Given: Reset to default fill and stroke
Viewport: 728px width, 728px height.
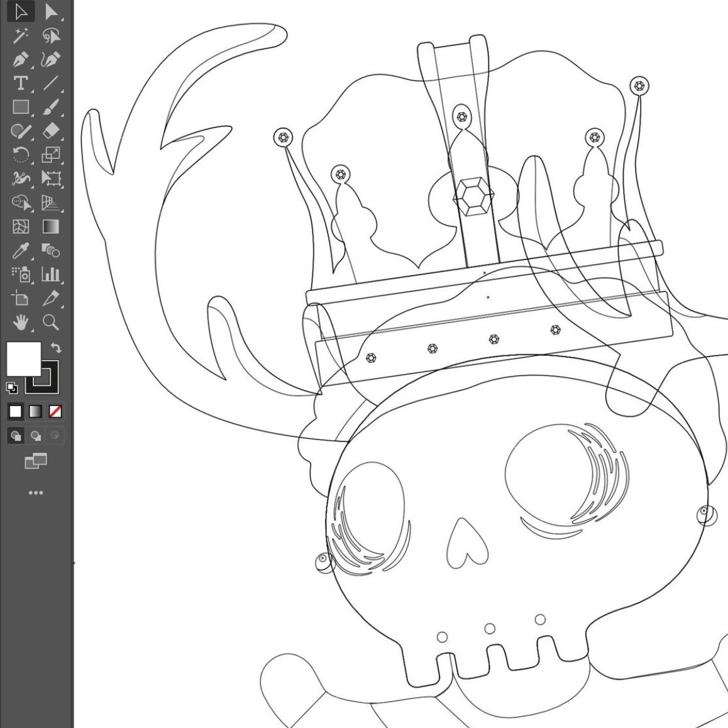Looking at the screenshot, I should coord(11,388).
